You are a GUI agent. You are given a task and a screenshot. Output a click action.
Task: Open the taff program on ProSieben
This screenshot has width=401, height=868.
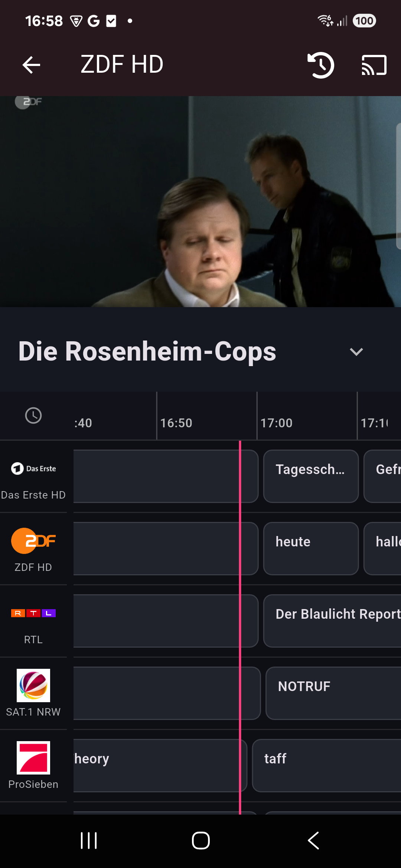(x=327, y=766)
